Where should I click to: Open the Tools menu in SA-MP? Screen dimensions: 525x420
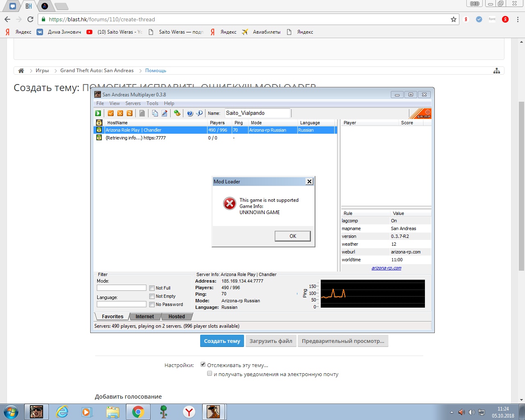coord(152,103)
